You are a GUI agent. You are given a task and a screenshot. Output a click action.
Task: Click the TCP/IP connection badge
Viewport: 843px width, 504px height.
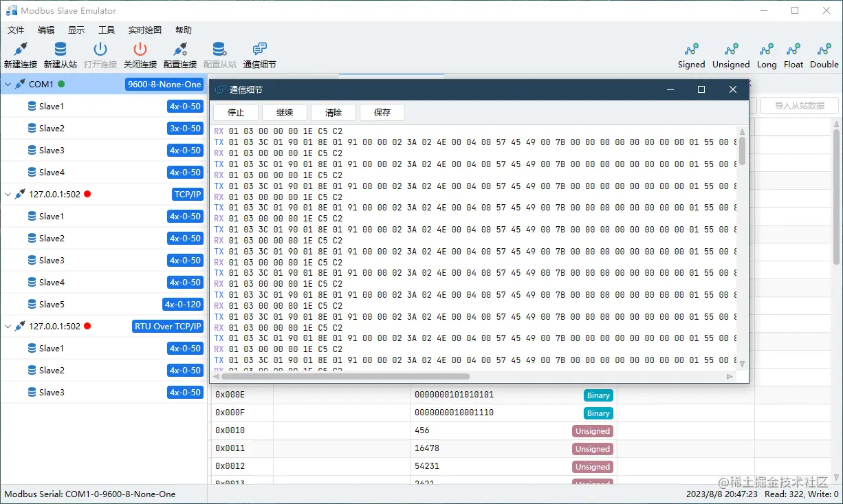point(188,194)
